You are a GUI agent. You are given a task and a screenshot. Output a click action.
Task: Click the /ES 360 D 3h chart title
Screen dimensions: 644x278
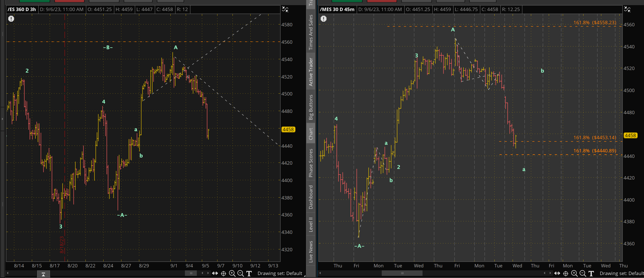pos(22,10)
